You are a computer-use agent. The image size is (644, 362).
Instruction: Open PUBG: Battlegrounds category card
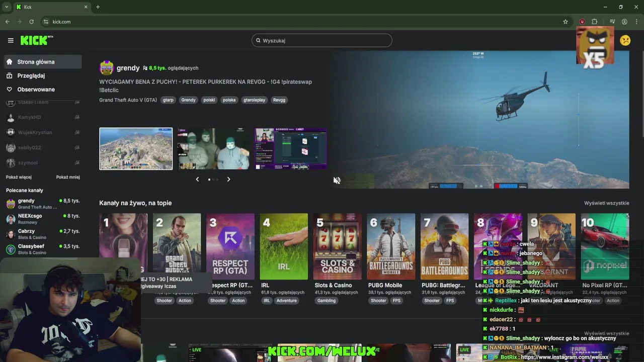(444, 246)
